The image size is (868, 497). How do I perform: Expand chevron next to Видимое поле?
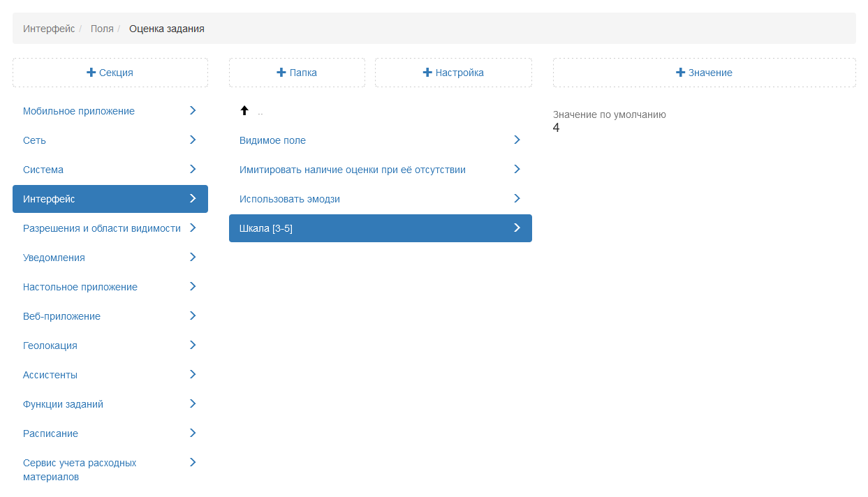pos(517,140)
